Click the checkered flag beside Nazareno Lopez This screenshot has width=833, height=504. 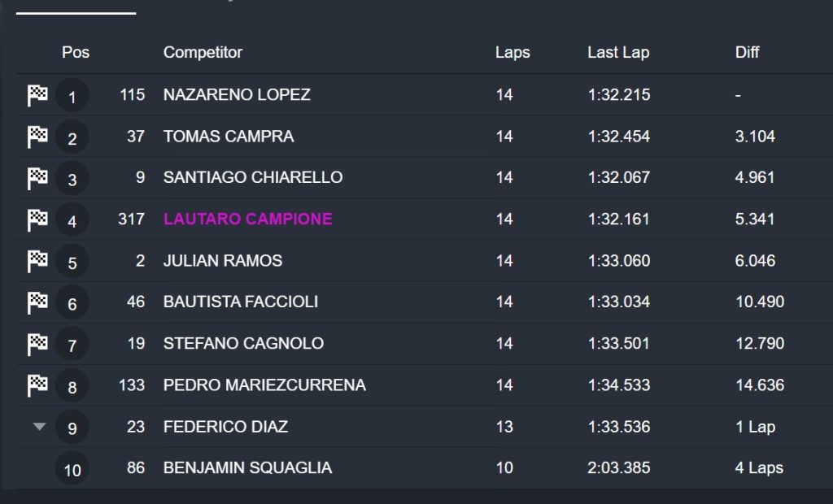coord(37,95)
